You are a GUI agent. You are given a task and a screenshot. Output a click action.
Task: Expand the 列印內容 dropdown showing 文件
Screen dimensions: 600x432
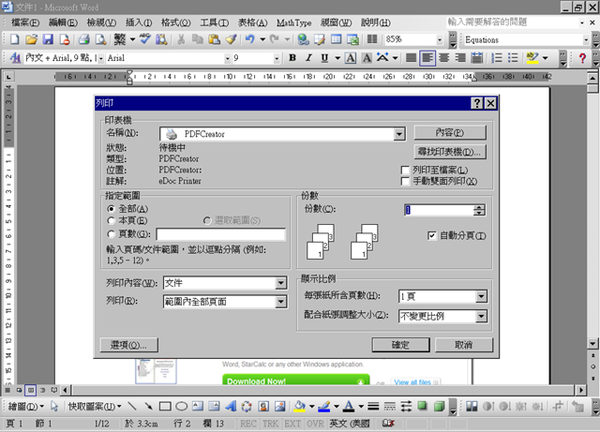pos(280,283)
